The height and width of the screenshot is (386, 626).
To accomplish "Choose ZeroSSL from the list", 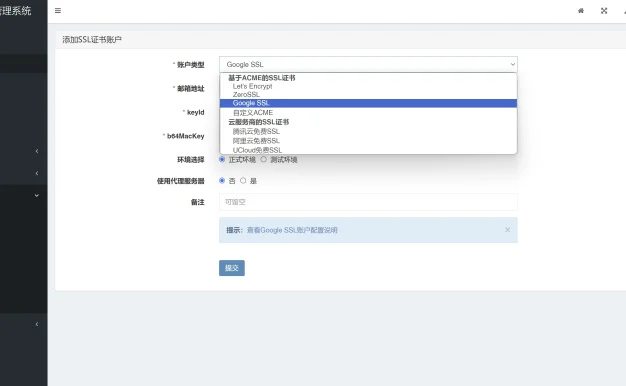I will [x=368, y=95].
